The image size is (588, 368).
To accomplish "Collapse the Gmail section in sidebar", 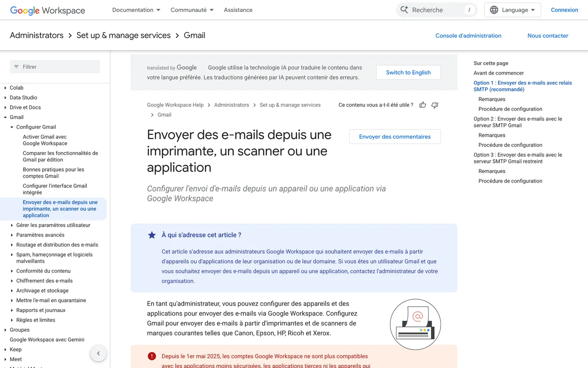I will point(6,117).
